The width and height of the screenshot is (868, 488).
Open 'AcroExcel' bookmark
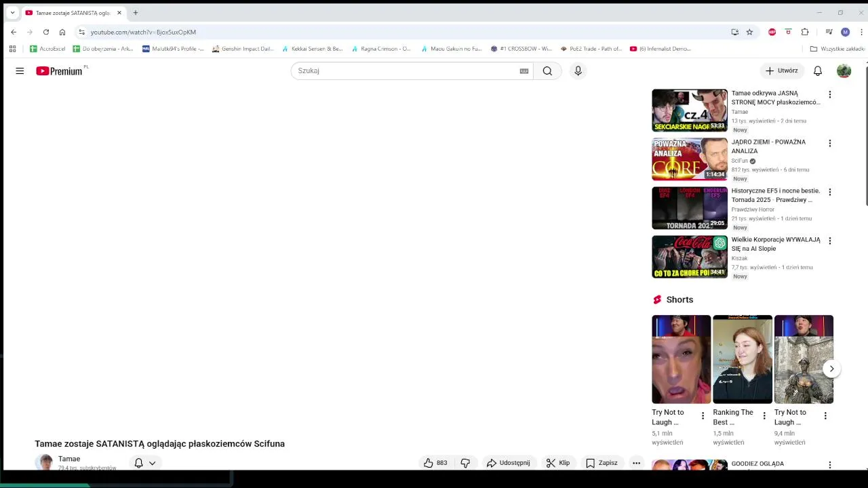click(47, 49)
